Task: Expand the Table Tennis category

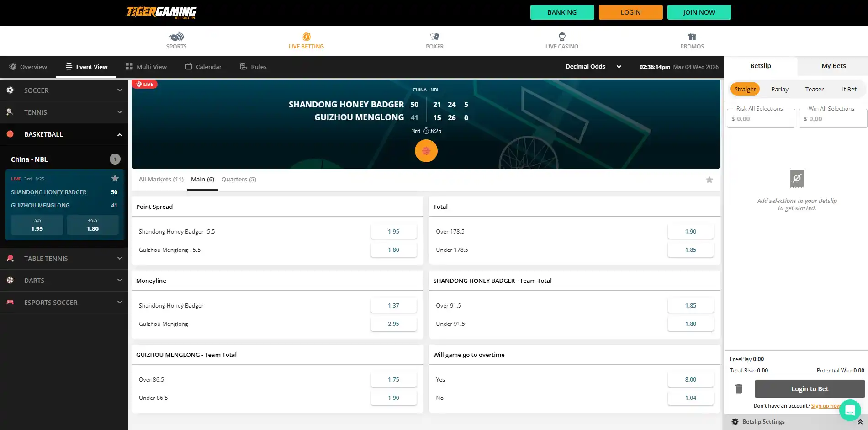Action: click(x=120, y=258)
